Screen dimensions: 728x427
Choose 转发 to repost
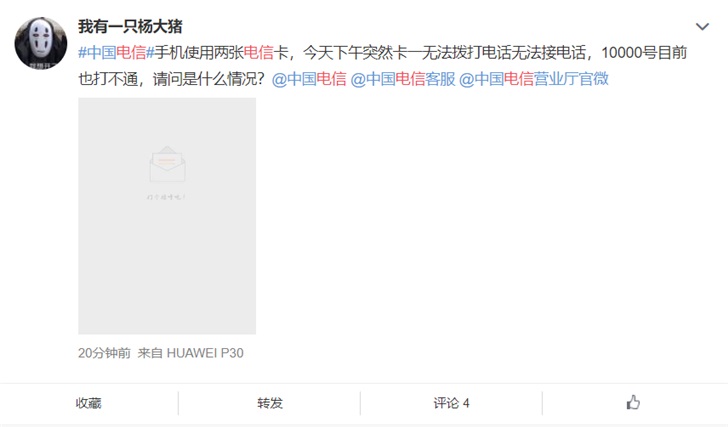(x=270, y=403)
